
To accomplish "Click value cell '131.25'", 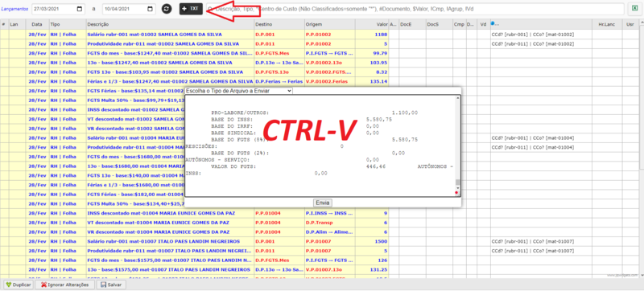I will click(372, 269).
